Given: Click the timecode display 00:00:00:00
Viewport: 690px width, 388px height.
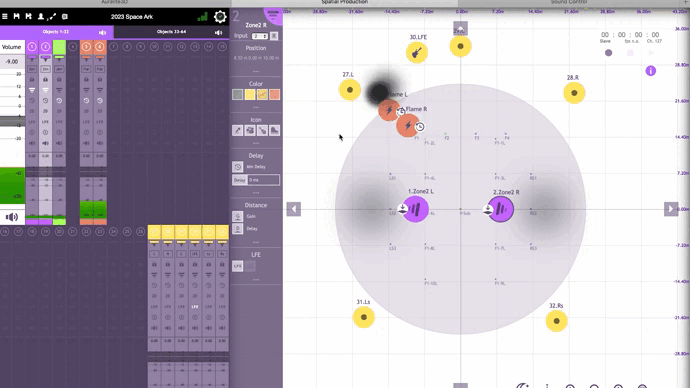Looking at the screenshot, I should coord(630,35).
